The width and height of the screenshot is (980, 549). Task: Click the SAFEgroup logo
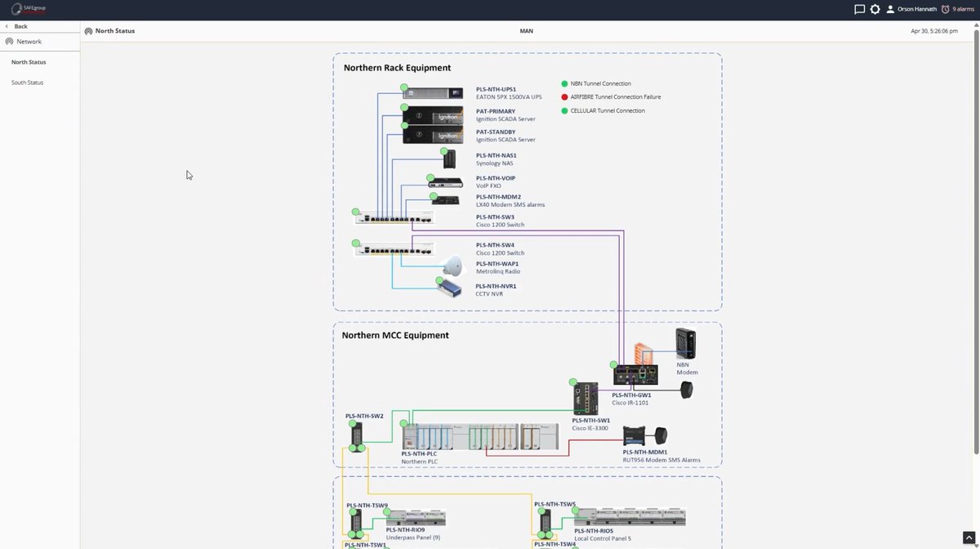coord(29,9)
